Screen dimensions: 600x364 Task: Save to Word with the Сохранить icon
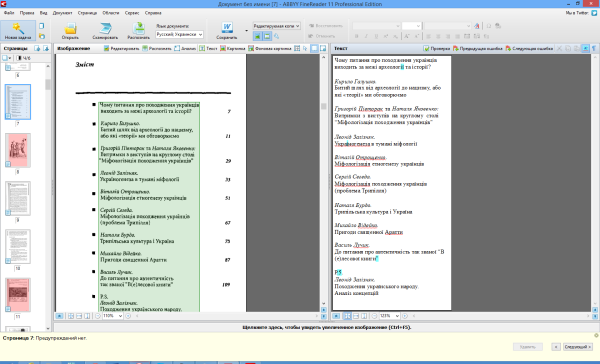[227, 31]
